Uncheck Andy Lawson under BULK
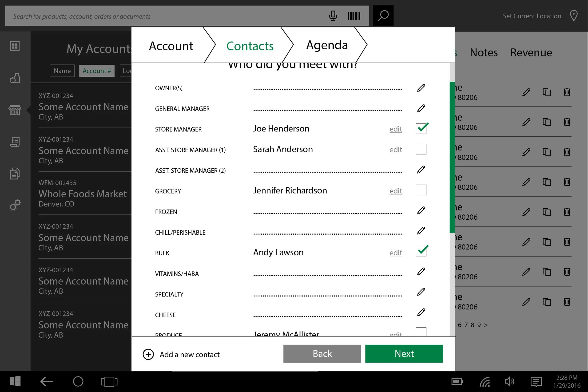The image size is (588, 392). click(421, 251)
